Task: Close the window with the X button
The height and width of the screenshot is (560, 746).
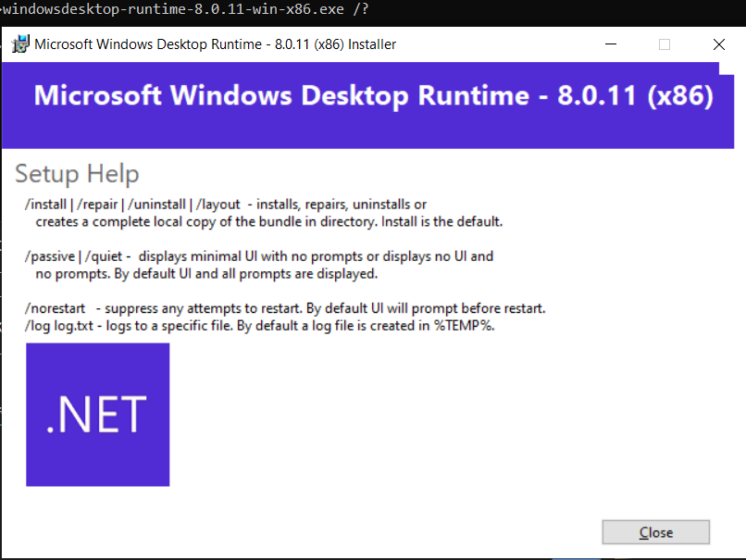Action: point(719,44)
